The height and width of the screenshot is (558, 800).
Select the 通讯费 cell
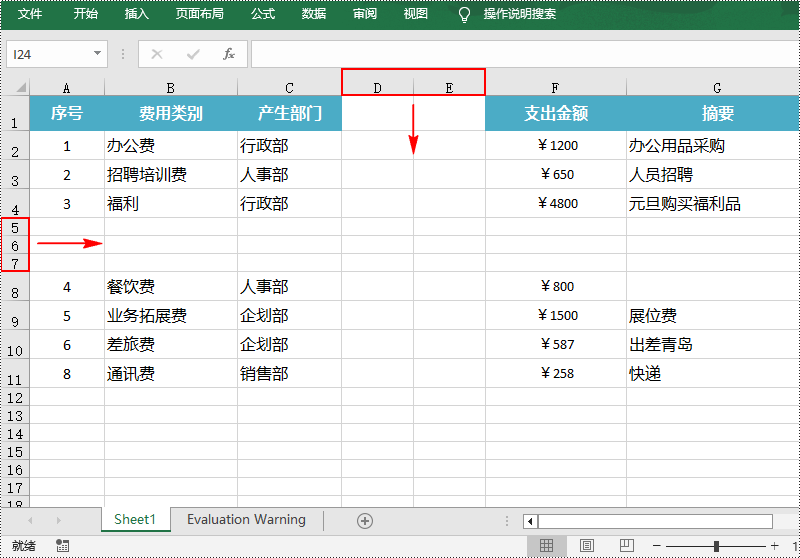(171, 374)
